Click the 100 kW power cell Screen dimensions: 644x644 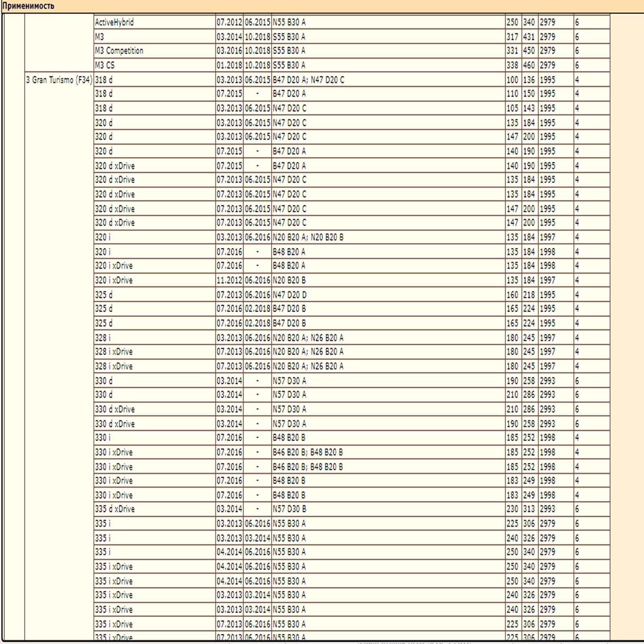512,80
